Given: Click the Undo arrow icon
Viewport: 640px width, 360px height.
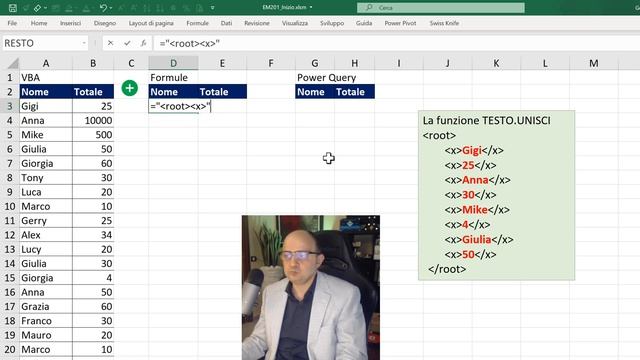Looking at the screenshot, I should tap(103, 8).
